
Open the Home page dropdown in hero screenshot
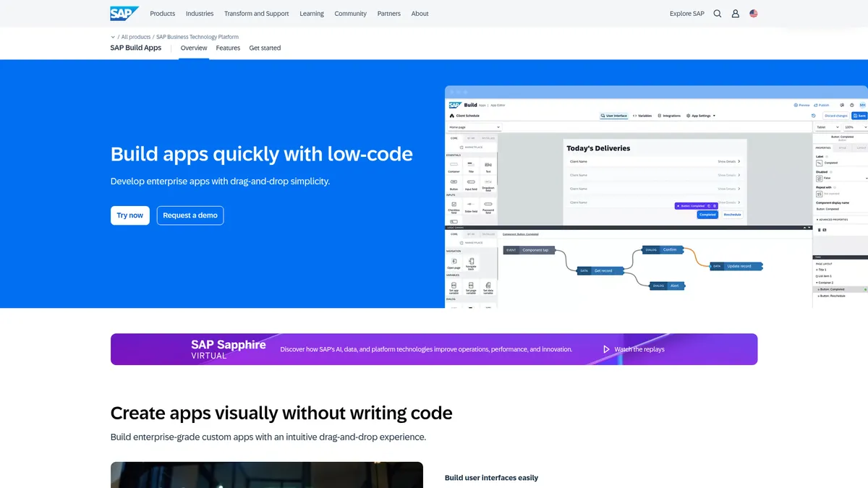(475, 127)
